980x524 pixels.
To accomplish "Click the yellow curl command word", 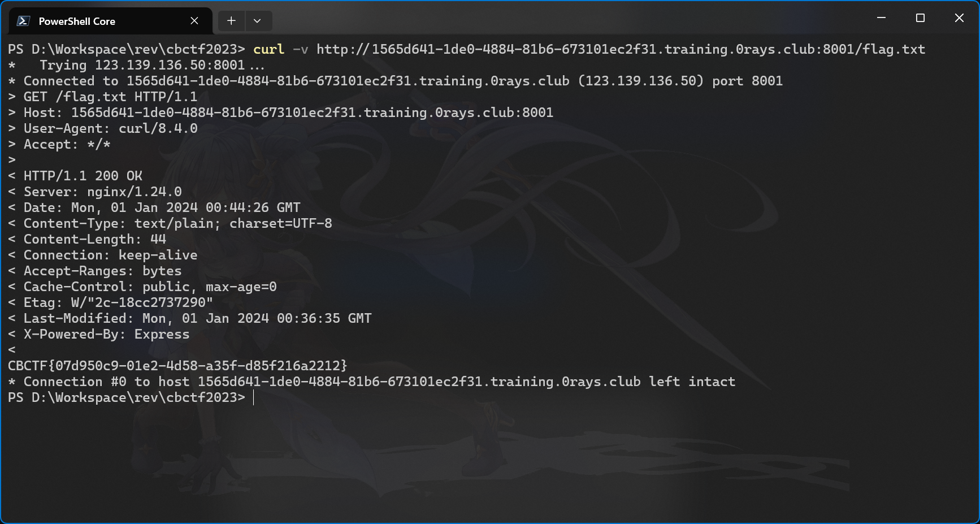I will tap(268, 50).
